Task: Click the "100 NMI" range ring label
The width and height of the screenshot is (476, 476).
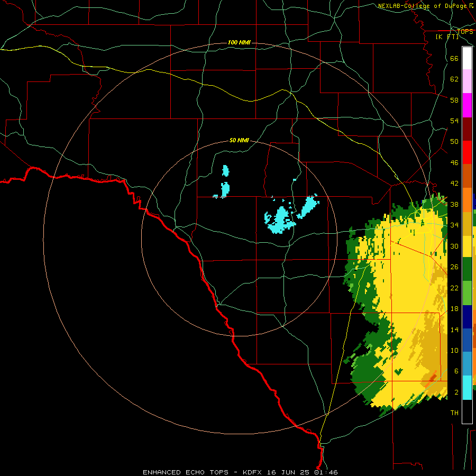Action: [239, 42]
